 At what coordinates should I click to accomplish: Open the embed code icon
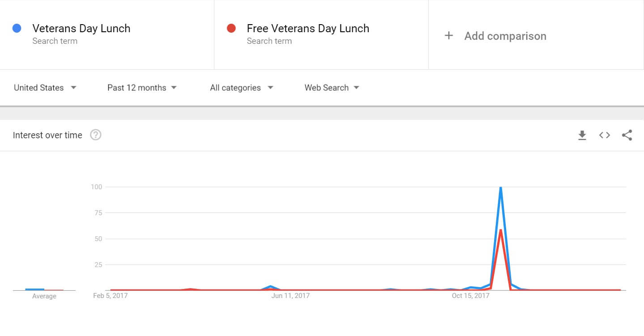pos(605,135)
